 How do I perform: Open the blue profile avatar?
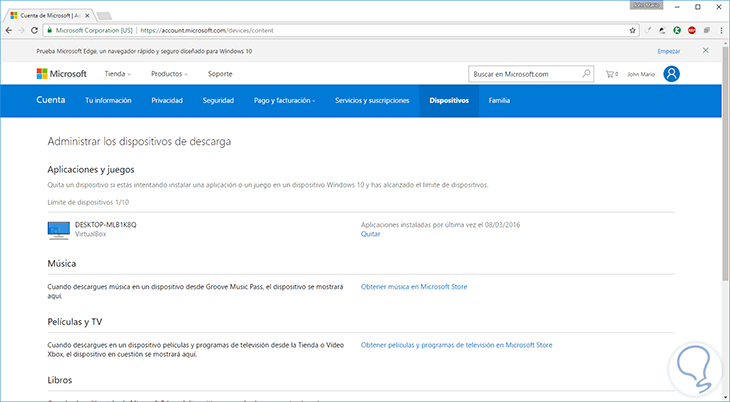click(x=671, y=74)
